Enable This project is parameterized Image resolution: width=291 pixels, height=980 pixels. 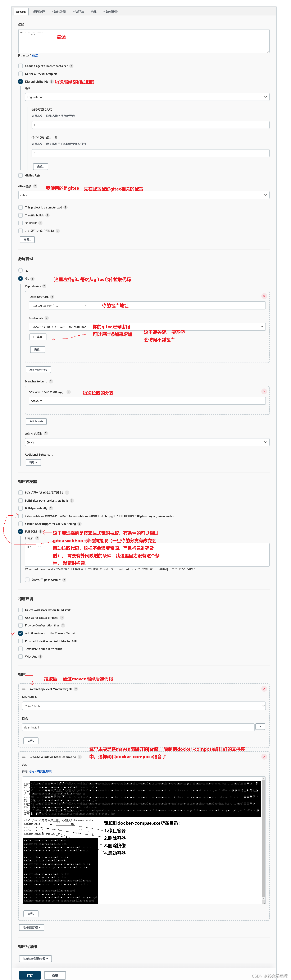(x=21, y=207)
